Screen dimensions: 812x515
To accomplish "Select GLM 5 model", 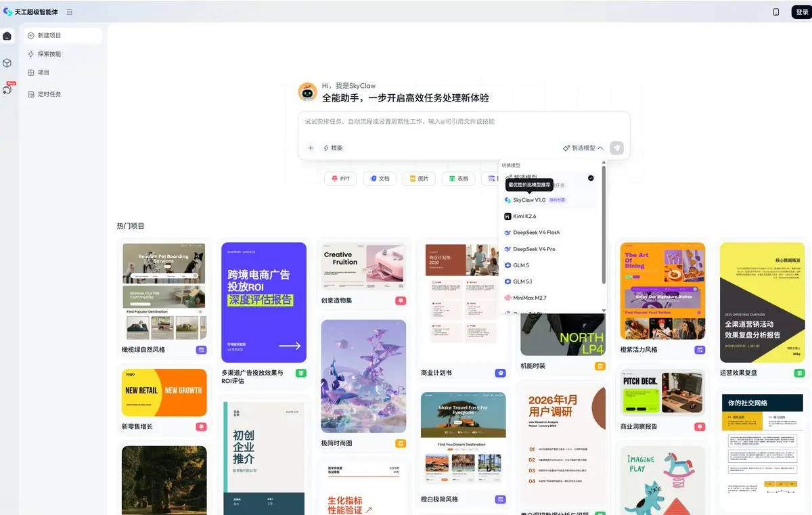I will pyautogui.click(x=549, y=265).
